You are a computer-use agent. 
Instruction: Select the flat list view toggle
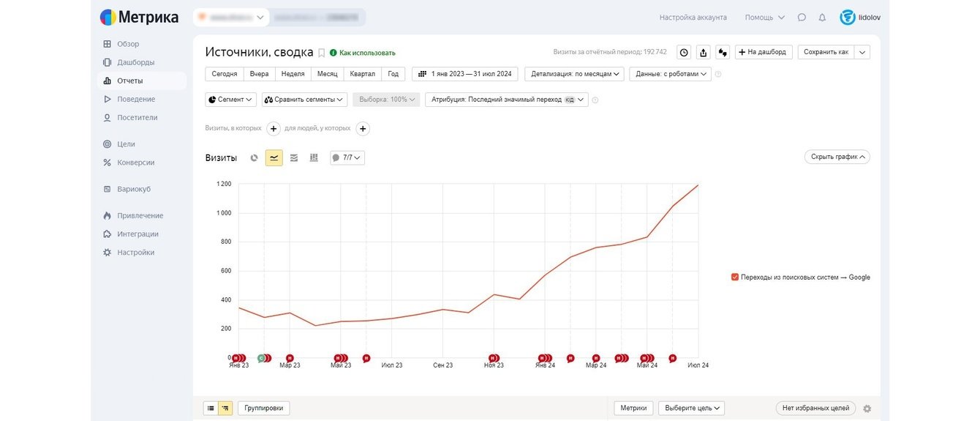click(211, 408)
